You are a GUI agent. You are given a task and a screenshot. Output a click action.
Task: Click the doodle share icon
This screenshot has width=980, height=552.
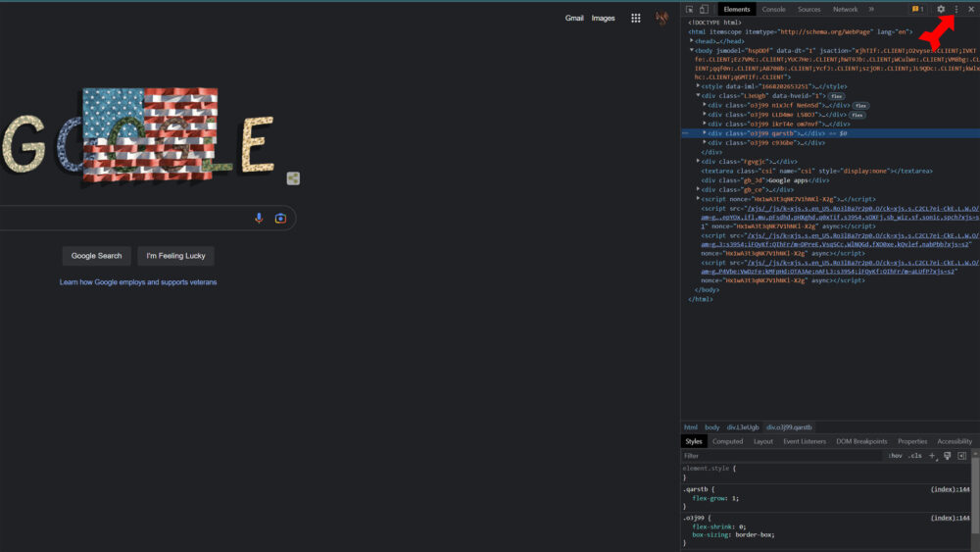click(293, 178)
